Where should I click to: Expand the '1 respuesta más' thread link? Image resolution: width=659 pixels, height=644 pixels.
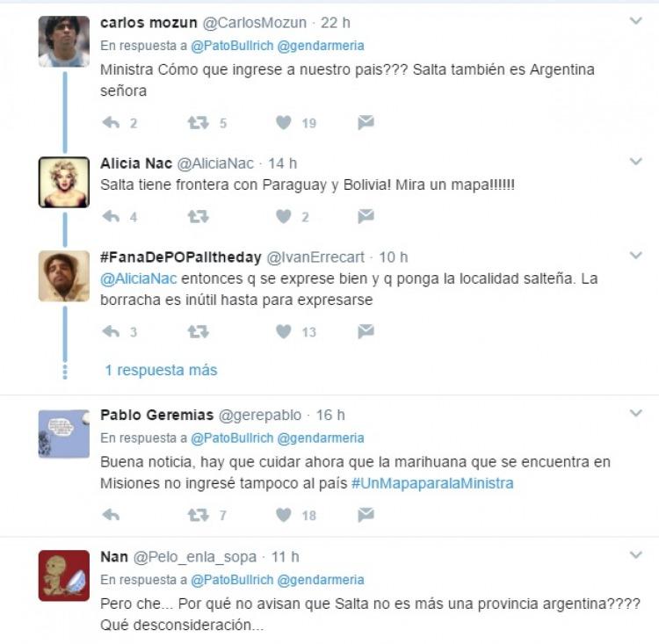(161, 370)
